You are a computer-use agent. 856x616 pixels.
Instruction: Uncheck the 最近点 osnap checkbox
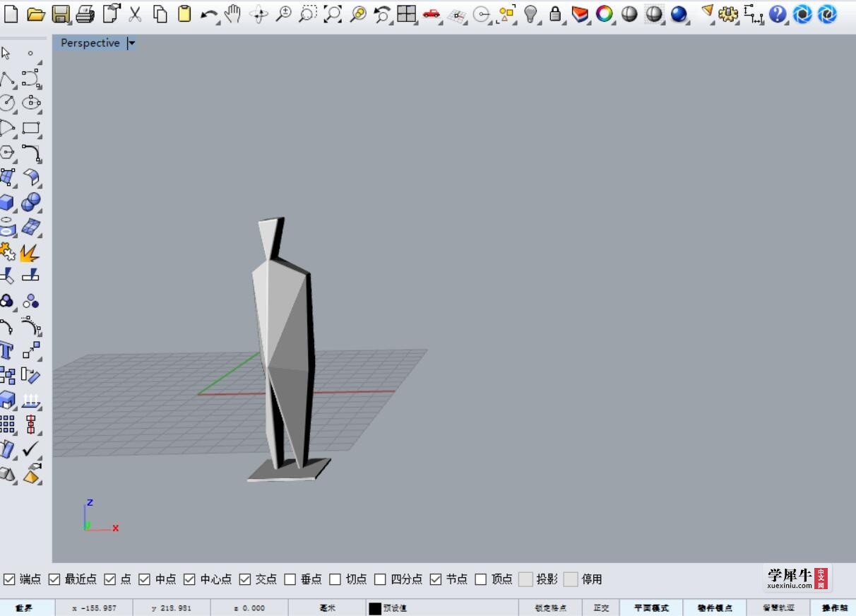[54, 579]
